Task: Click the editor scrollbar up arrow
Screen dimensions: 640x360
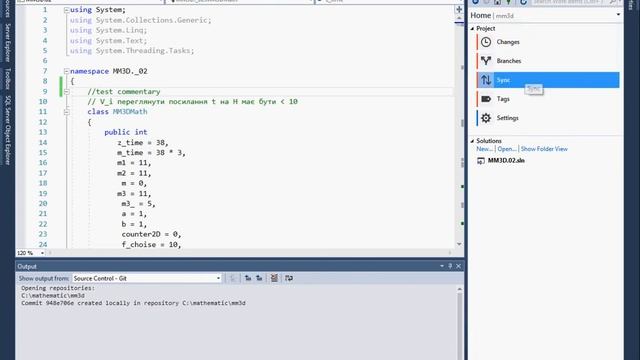Action: point(459,18)
